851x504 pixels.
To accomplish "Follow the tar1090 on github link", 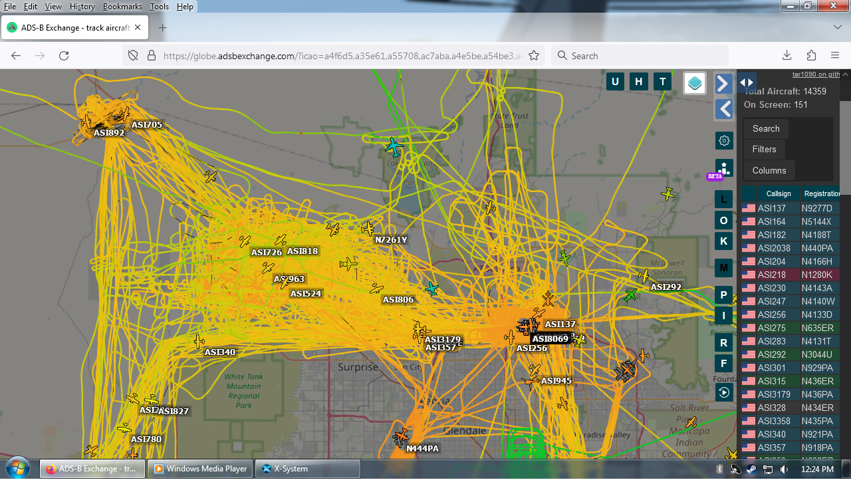I will [816, 74].
